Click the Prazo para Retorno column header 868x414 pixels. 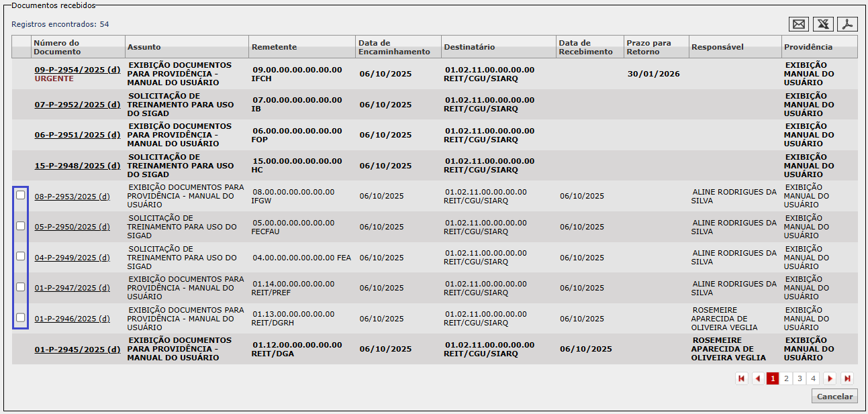[x=648, y=47]
